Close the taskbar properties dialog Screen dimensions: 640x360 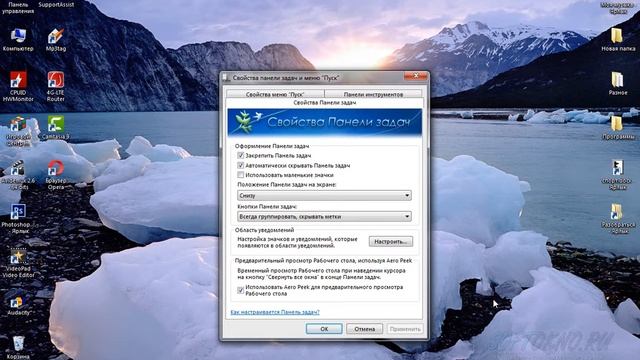[416, 76]
